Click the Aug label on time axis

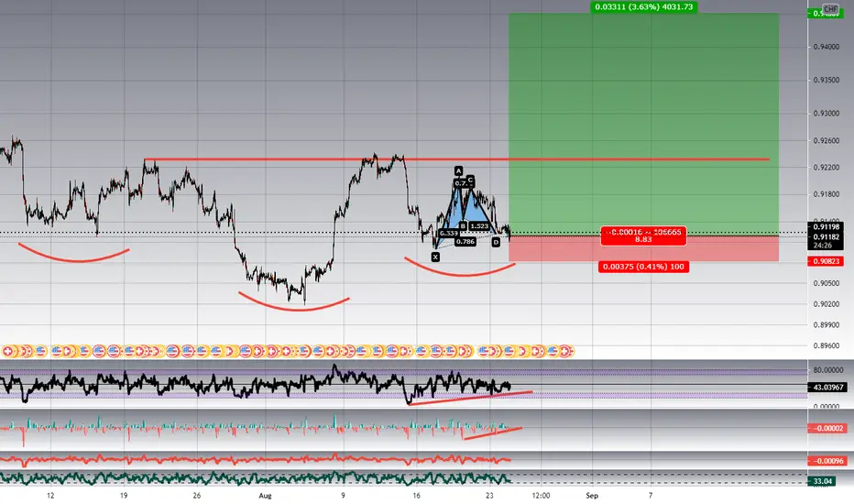[x=265, y=495]
